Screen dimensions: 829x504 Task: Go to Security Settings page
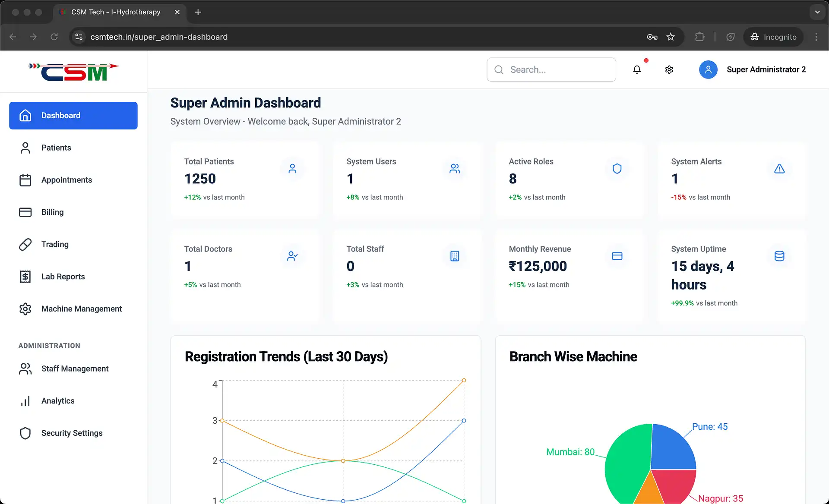click(73, 433)
